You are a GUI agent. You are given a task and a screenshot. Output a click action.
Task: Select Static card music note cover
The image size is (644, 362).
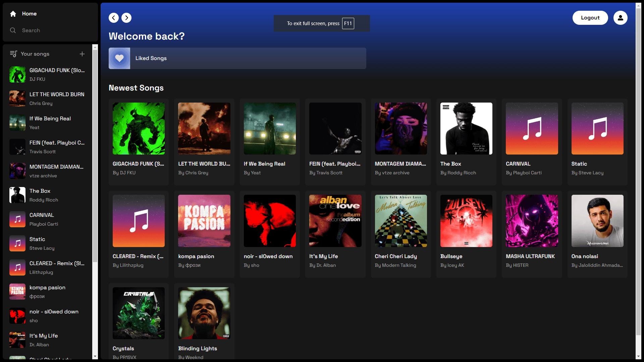597,129
